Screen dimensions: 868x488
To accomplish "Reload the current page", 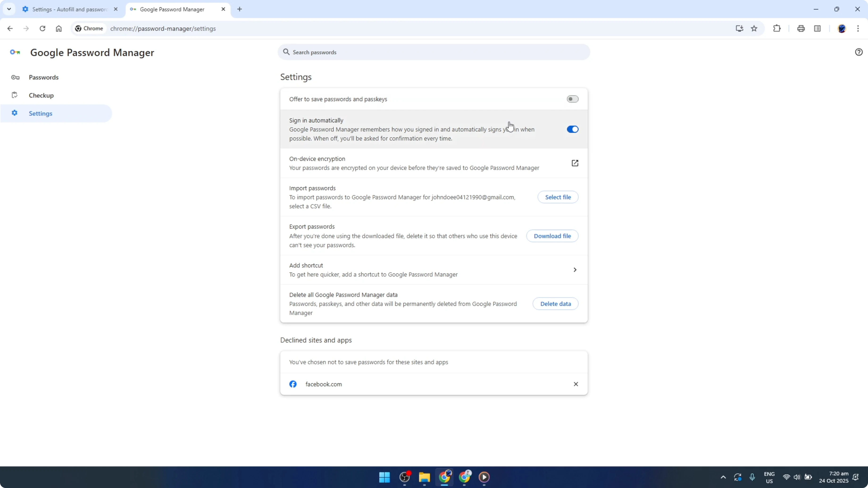I will tap(42, 29).
